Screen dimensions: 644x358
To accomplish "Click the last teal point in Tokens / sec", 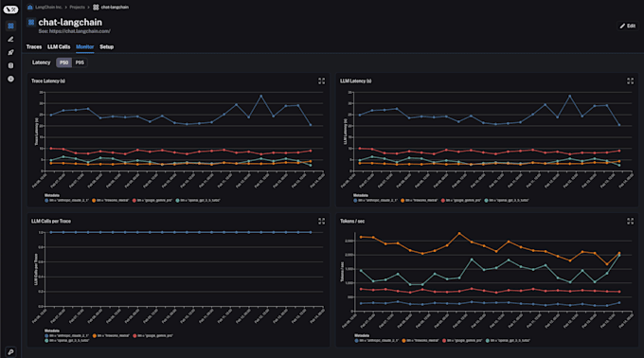I will [x=619, y=255].
